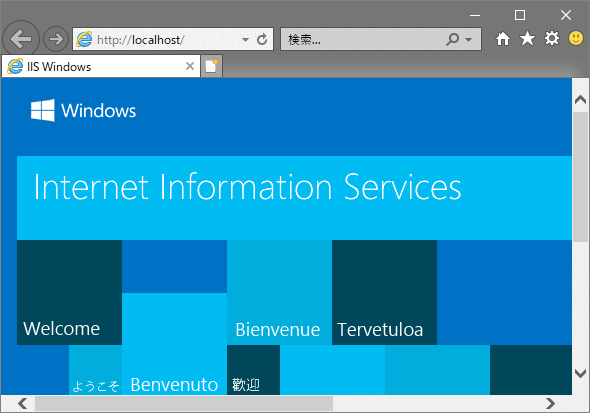The image size is (590, 413).
Task: Maximize the browser window
Action: (x=520, y=15)
